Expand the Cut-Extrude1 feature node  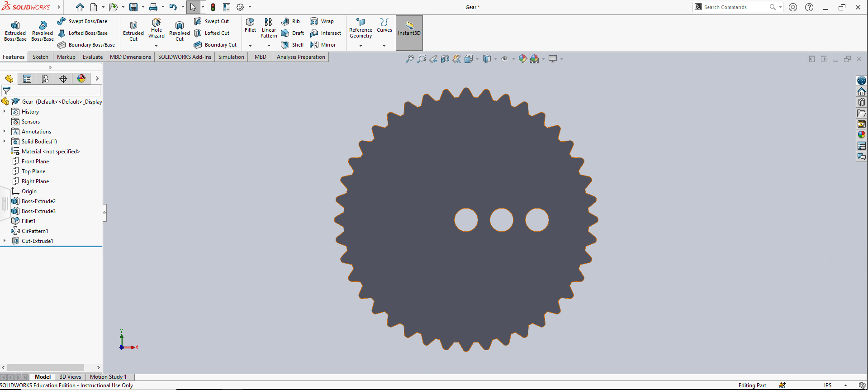[x=5, y=241]
